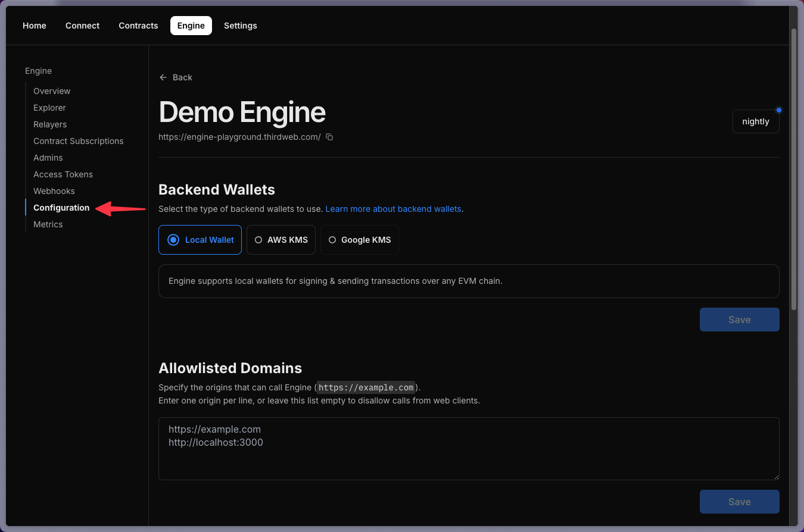
Task: Open the Settings tab
Action: tap(241, 26)
